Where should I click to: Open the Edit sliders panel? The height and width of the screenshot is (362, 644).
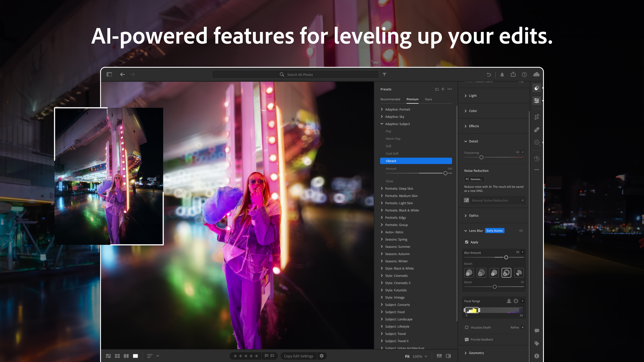tap(537, 100)
